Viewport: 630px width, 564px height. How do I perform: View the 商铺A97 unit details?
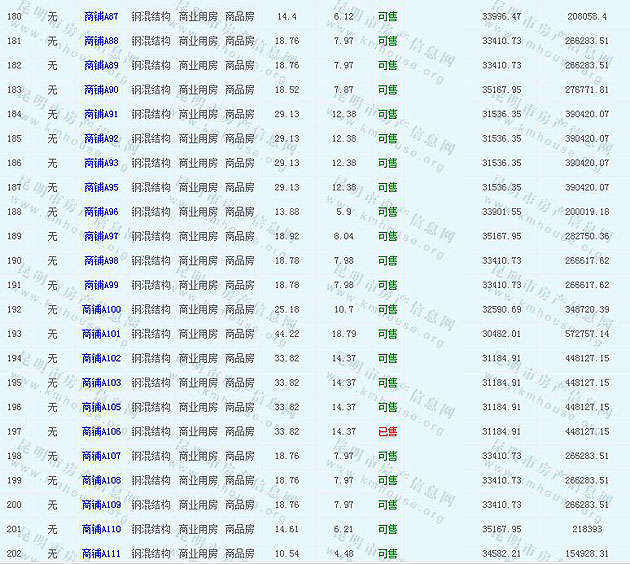tap(101, 236)
